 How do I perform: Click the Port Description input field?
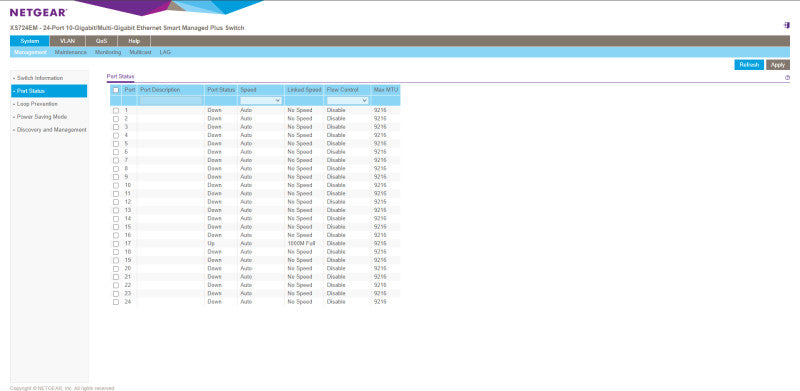171,101
